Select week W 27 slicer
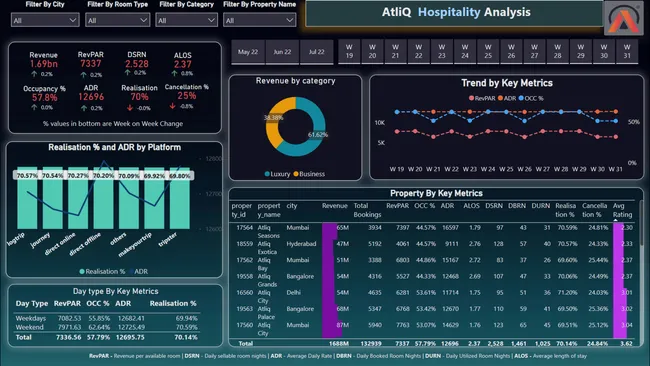This screenshot has height=366, width=650. point(534,51)
